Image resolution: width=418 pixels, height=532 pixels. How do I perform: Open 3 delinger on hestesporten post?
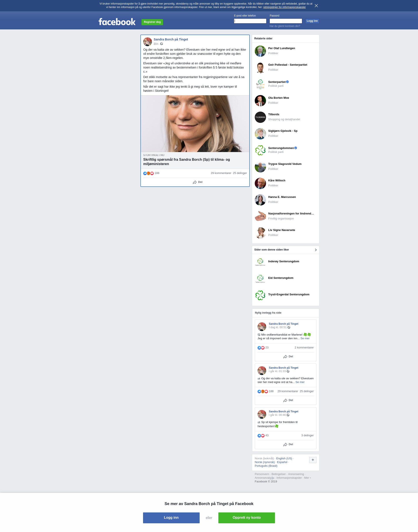pyautogui.click(x=307, y=435)
